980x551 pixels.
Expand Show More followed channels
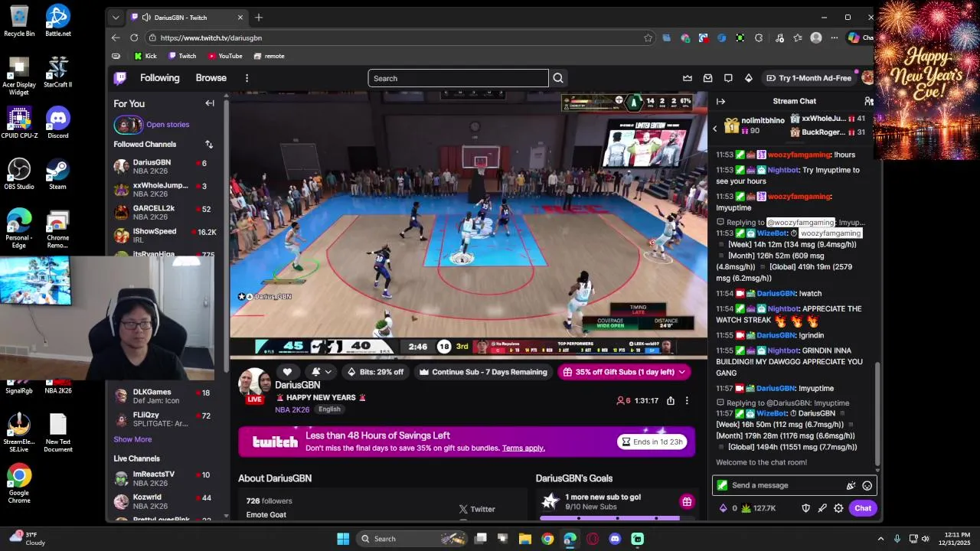tap(132, 439)
